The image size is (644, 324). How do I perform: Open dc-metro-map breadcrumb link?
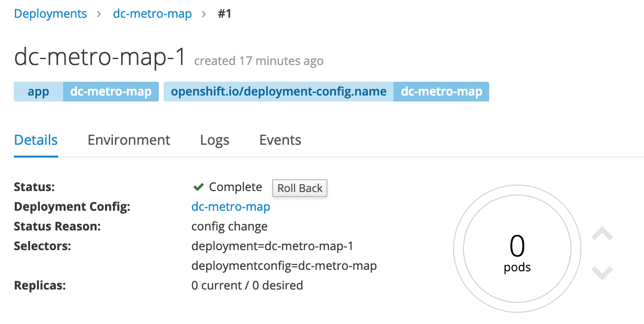152,14
